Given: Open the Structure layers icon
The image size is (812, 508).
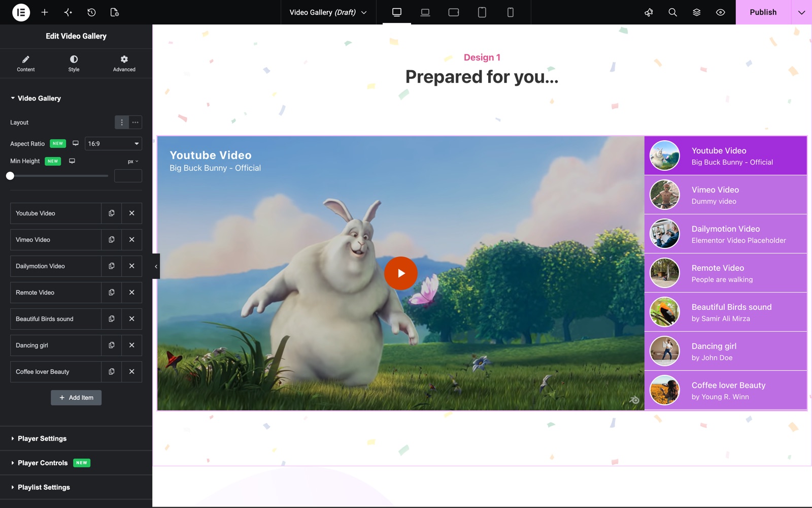Looking at the screenshot, I should coord(696,12).
